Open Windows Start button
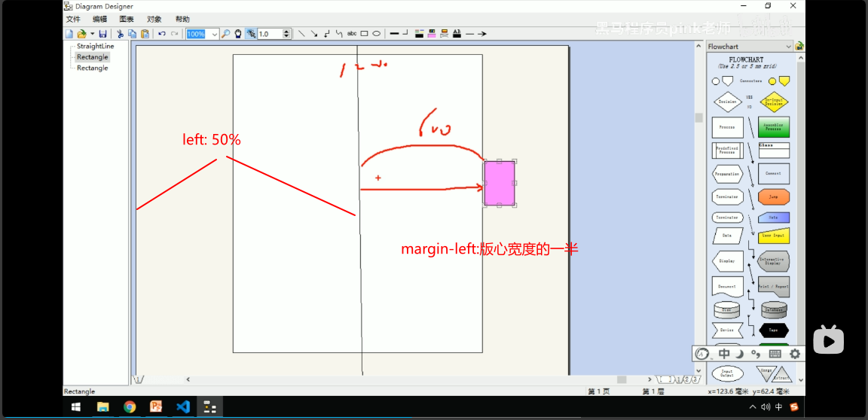 (76, 407)
